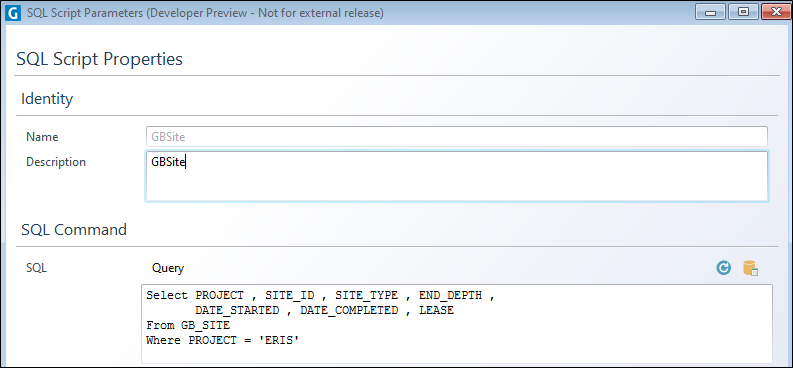Click the refresh icon beside Query

724,268
